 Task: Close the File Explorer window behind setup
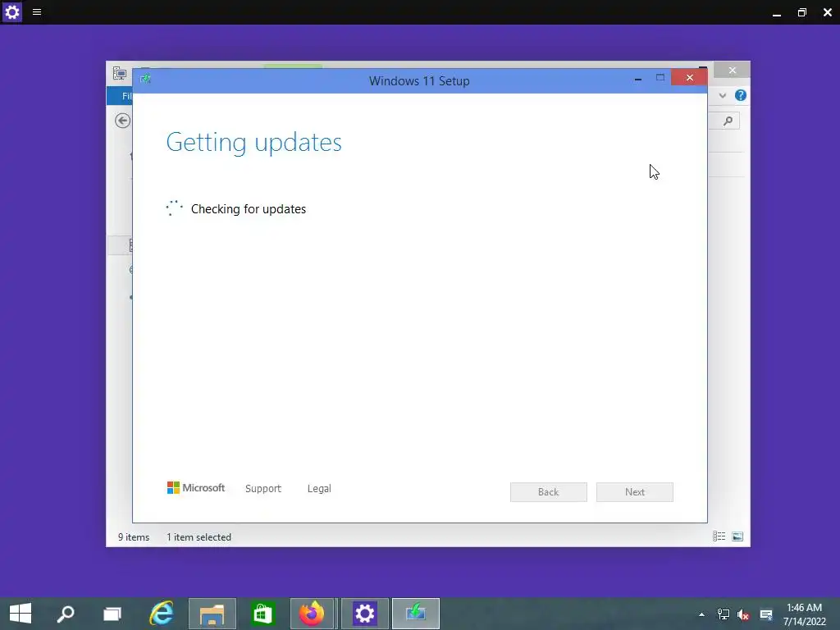tap(733, 71)
